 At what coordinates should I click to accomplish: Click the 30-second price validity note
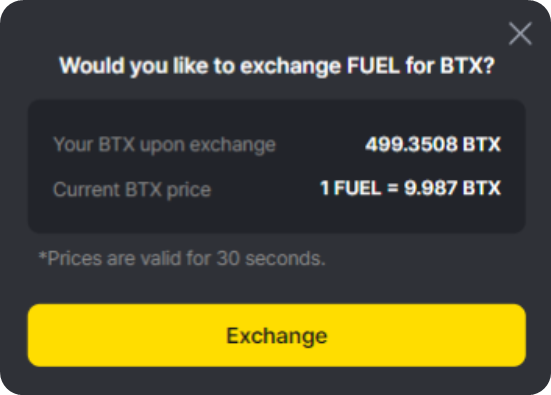(x=182, y=258)
